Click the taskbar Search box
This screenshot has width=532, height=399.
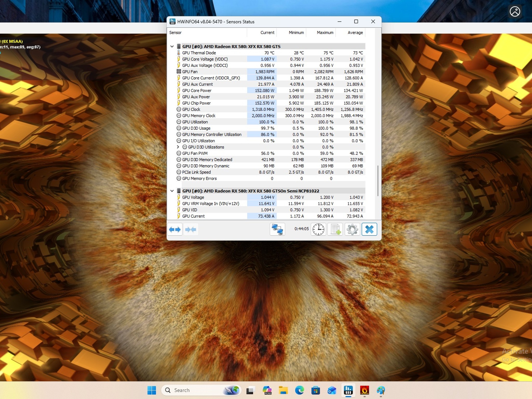[201, 390]
